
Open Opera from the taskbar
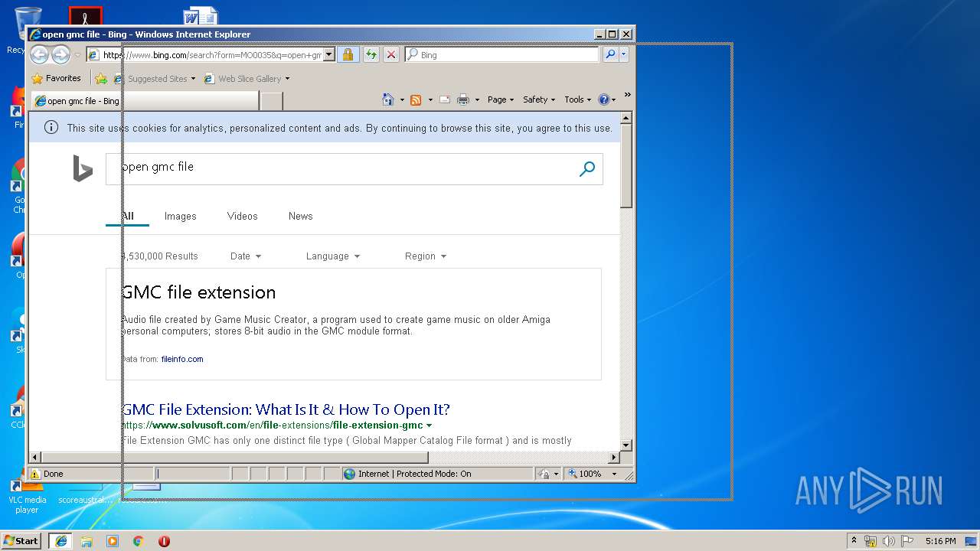pyautogui.click(x=164, y=541)
